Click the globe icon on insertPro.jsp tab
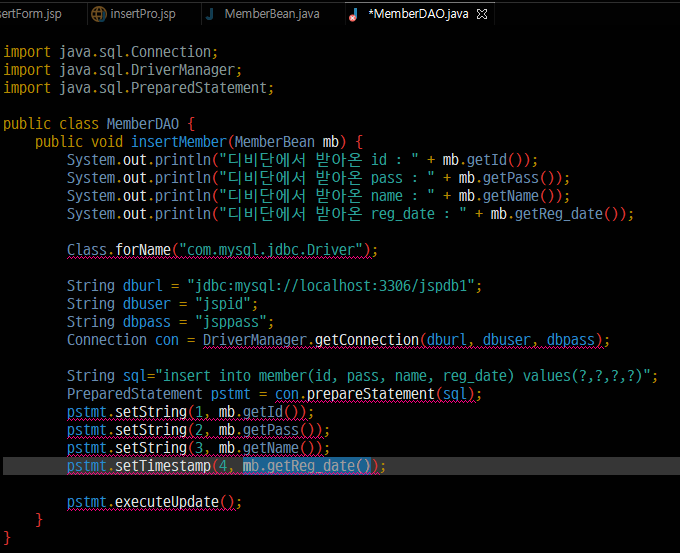 point(98,14)
